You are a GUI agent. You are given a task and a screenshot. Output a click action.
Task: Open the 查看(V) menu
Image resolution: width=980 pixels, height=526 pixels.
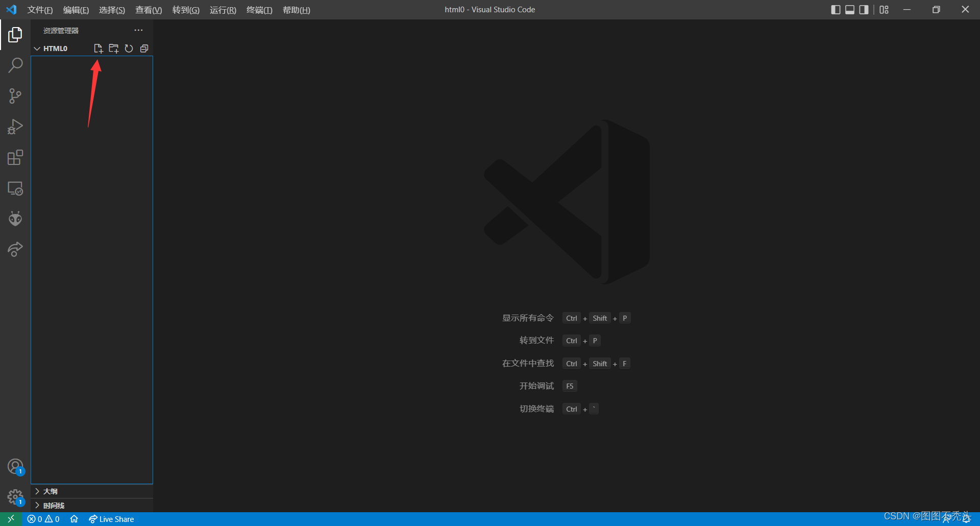click(x=149, y=10)
